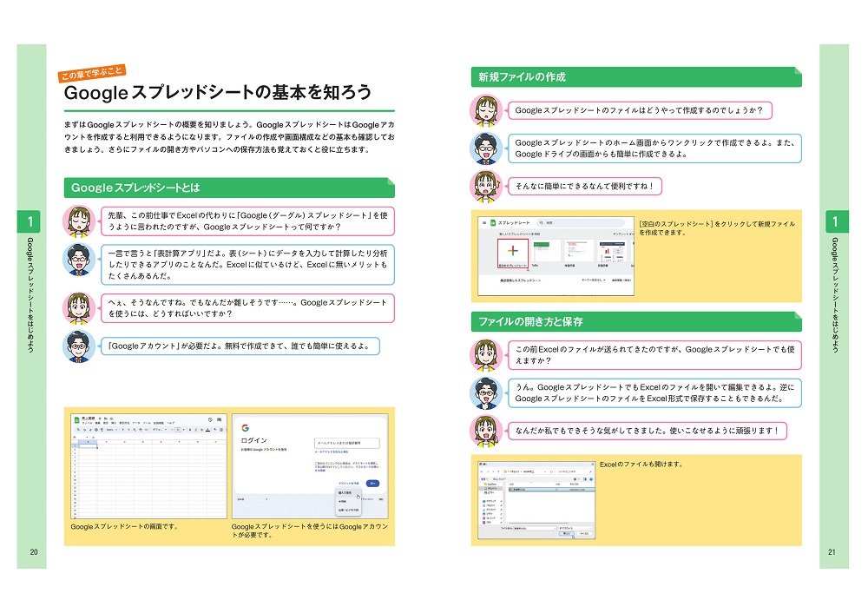Screen dimensions: 868x613
Task: Click the Open button in the file dialog
Action: click(x=565, y=534)
